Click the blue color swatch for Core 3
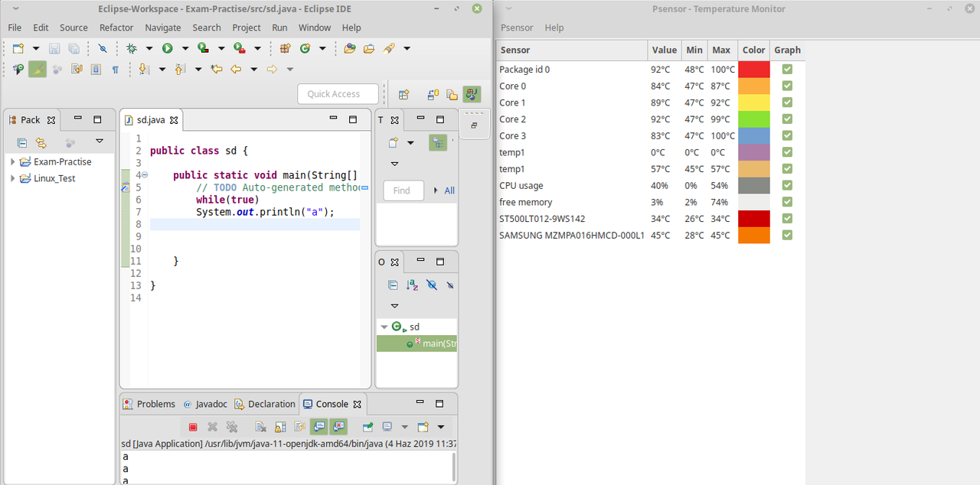Screen dimensions: 980x485 753,135
